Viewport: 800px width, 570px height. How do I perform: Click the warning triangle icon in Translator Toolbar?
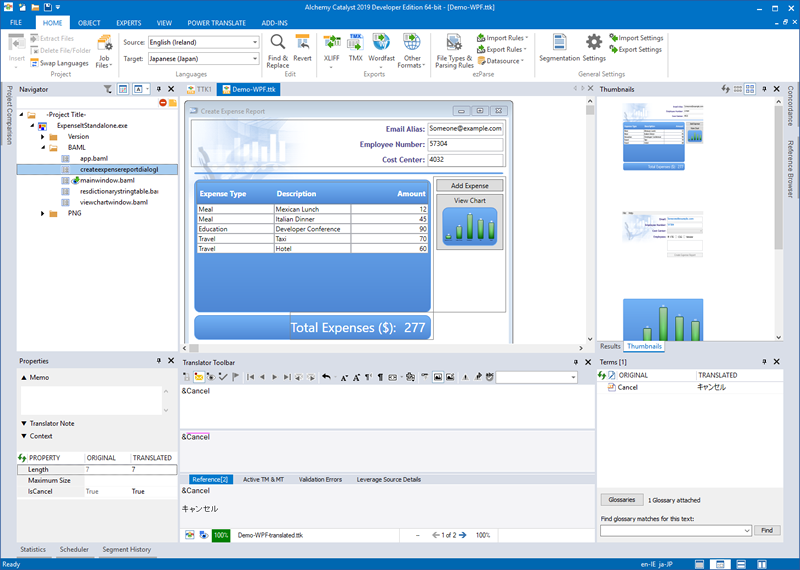coord(465,377)
